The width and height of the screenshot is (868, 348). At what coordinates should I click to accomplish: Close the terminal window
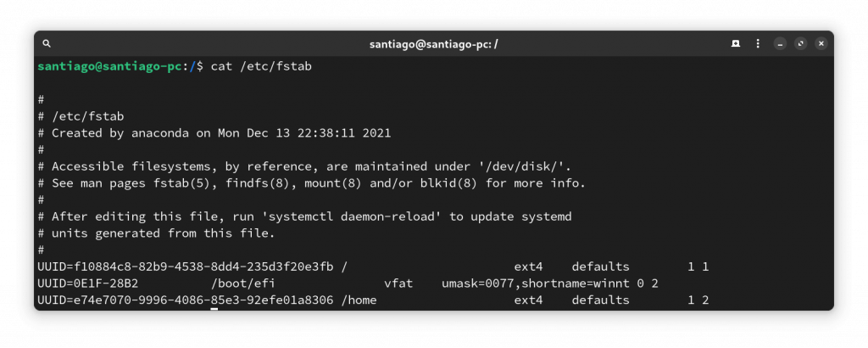tap(821, 43)
